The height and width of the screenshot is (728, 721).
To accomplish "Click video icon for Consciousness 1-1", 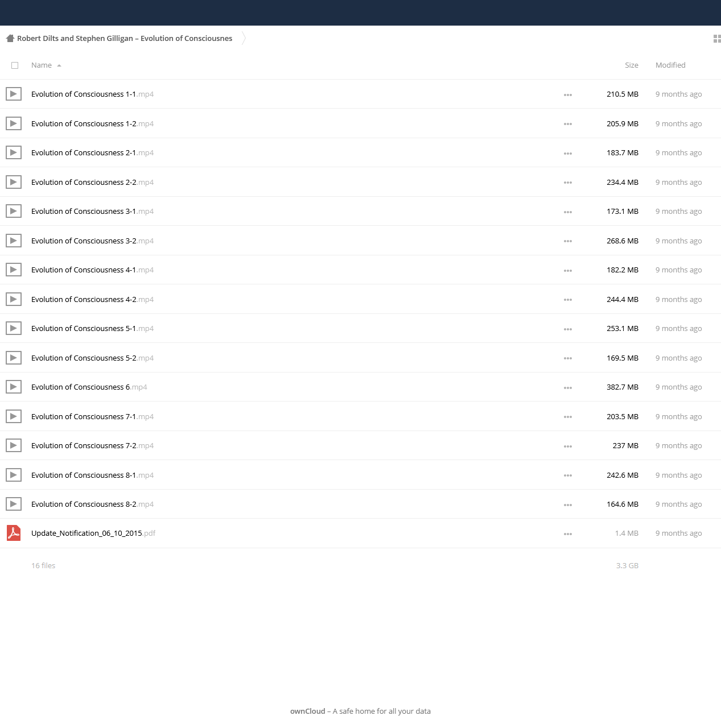I will tap(14, 94).
